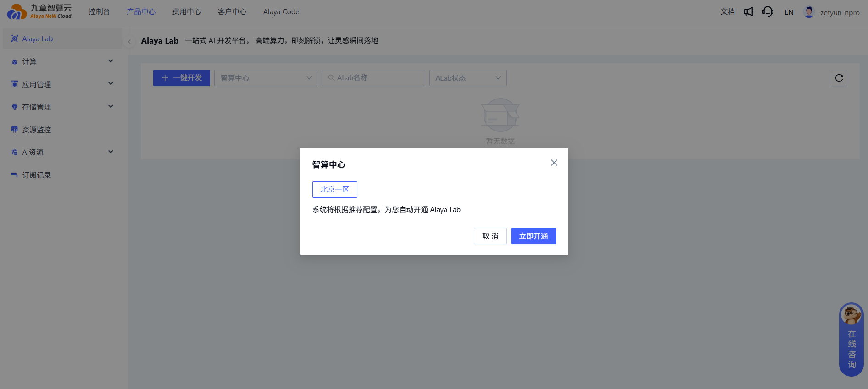Screen dimensions: 868x389
Task: Open the ALab状态 dropdown
Action: [468, 78]
